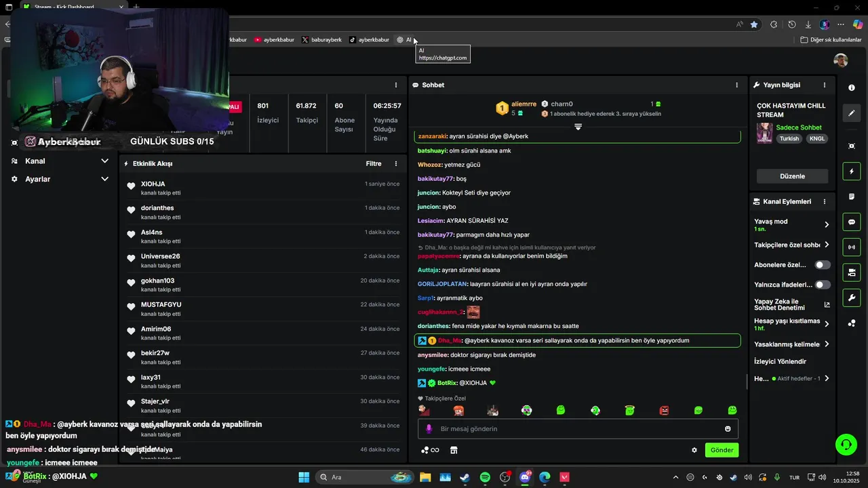Screen dimensions: 868x488
Task: Click the taskbar Ara search box
Action: (x=363, y=477)
